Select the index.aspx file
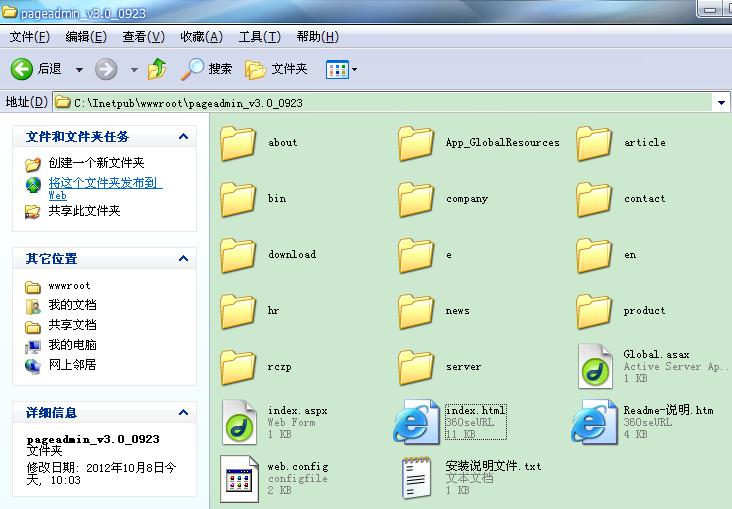 (x=240, y=423)
